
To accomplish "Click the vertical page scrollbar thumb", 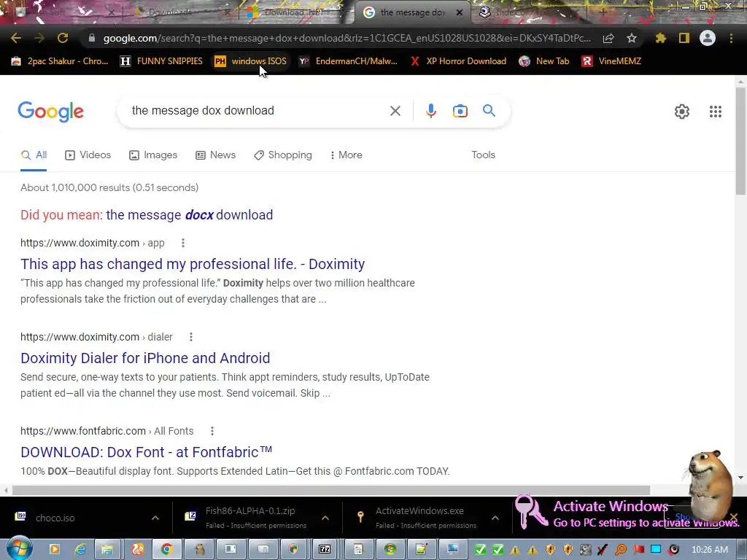I will click(x=740, y=141).
